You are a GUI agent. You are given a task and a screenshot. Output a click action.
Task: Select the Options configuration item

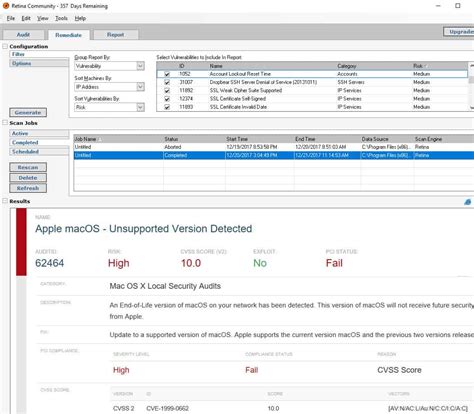(39, 63)
